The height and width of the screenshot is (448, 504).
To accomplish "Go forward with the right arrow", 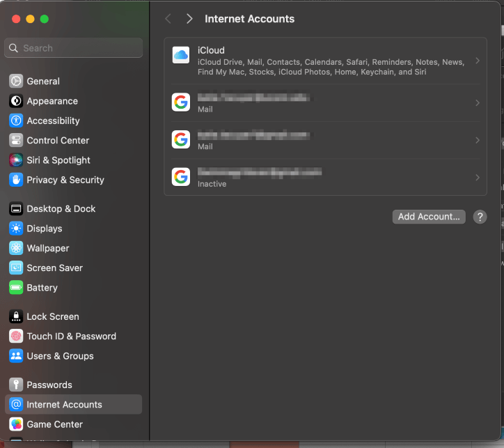I will 189,19.
